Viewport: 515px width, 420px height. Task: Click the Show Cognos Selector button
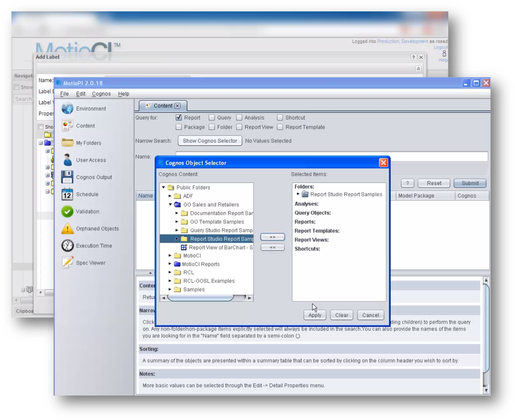click(210, 141)
